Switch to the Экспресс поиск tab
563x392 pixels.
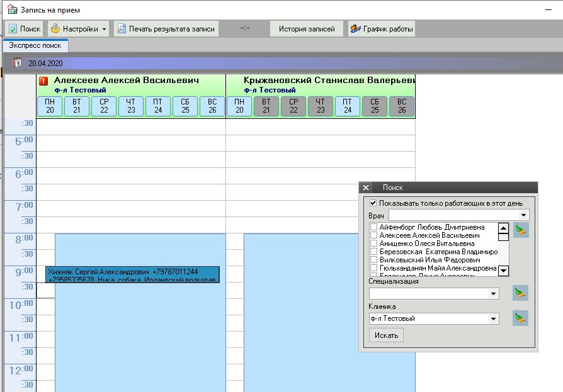pos(35,46)
